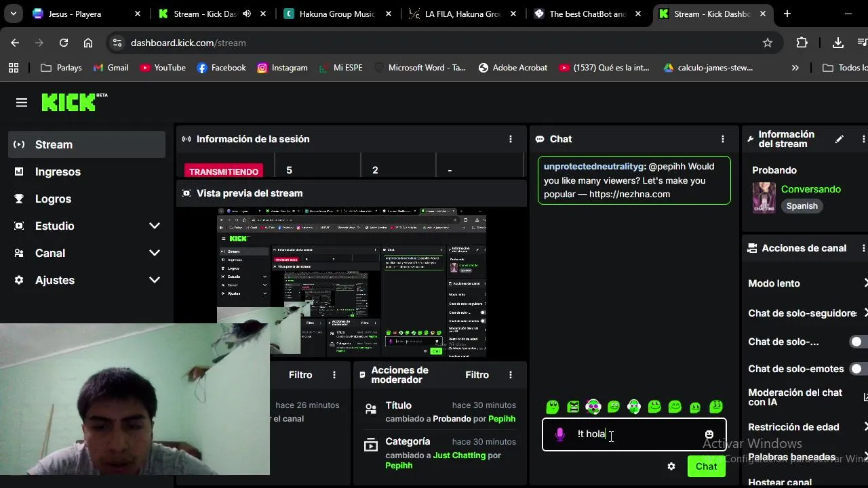
Task: Open chat settings gear icon
Action: pos(671,466)
